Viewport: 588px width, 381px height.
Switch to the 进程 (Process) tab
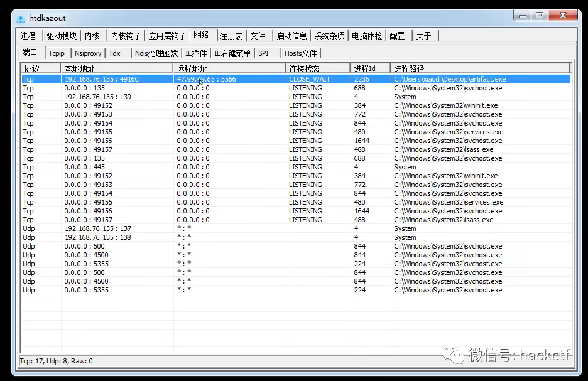28,36
